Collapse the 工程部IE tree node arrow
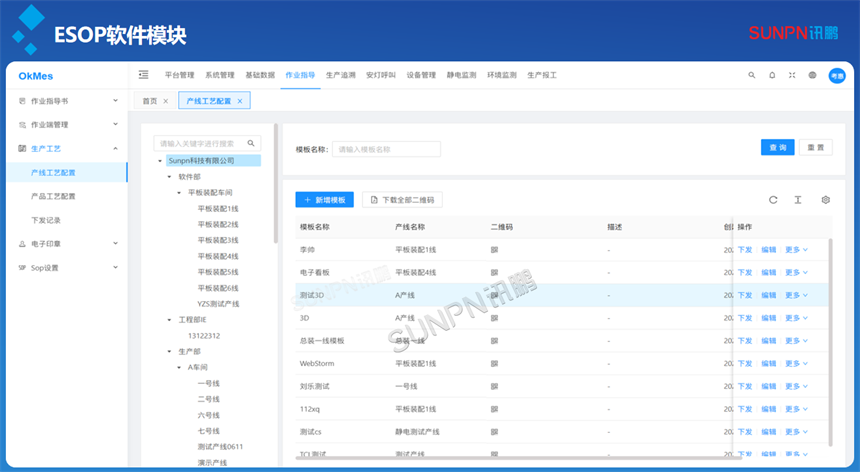Viewport: 860px width, 472px height. coord(169,320)
